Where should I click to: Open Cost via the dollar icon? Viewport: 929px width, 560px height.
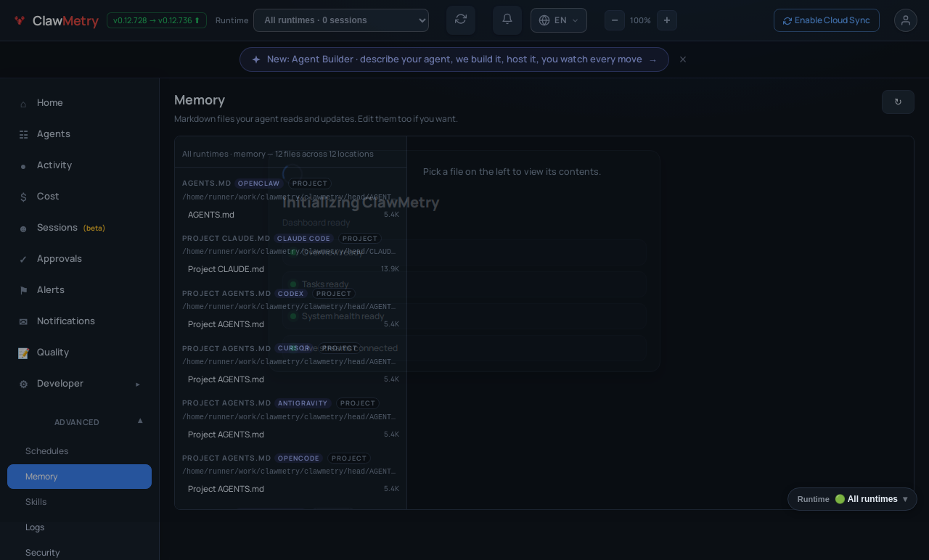(x=23, y=197)
